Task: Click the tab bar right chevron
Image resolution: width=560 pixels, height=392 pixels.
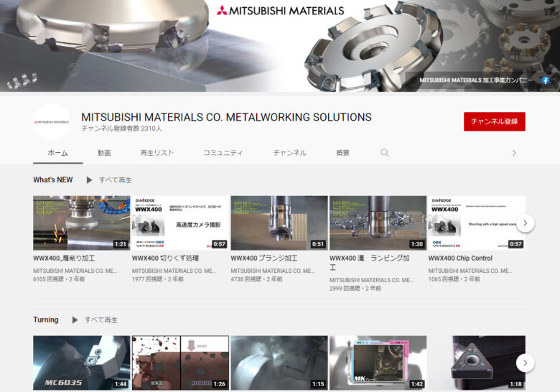Action: click(514, 153)
